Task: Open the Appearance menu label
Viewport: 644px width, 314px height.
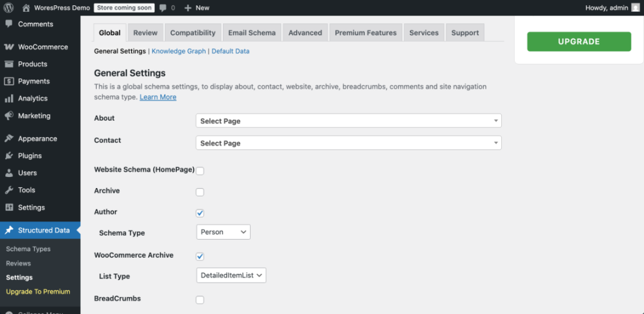Action: 37,138
